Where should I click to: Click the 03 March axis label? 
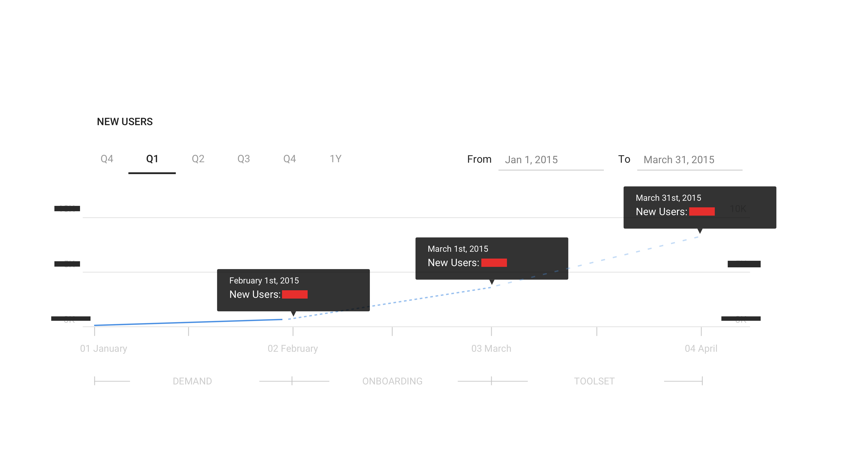[x=491, y=348]
